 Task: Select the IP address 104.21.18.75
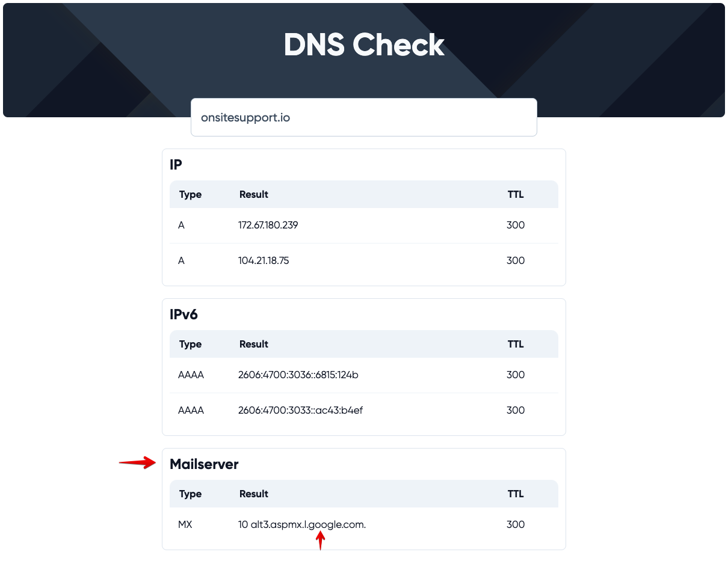pos(264,260)
